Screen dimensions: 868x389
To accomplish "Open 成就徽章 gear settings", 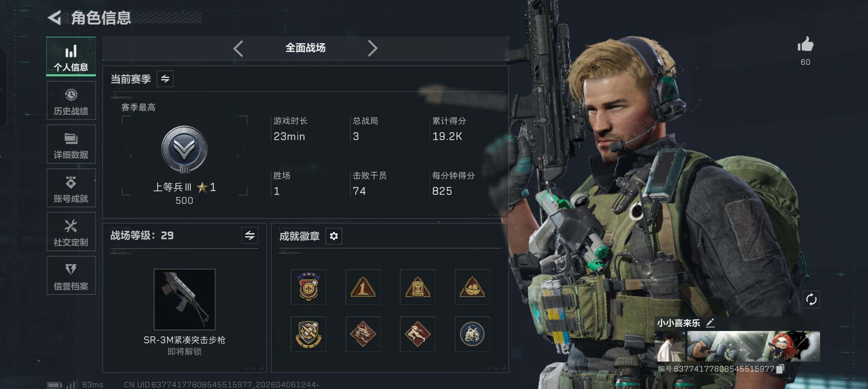I will click(334, 236).
